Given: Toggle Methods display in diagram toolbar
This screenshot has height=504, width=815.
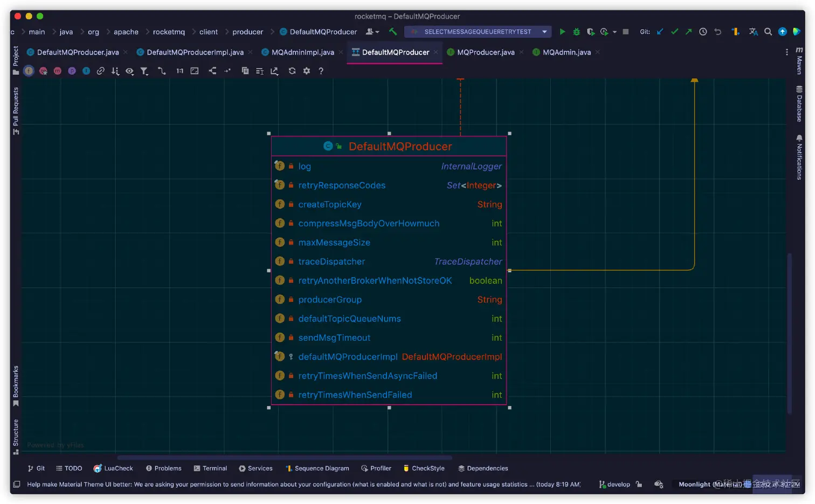Looking at the screenshot, I should [x=58, y=71].
